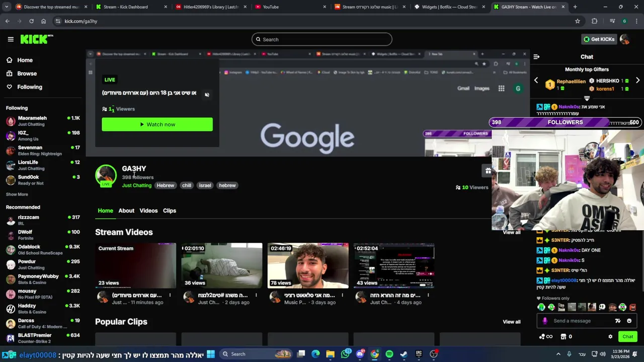The image size is (644, 362).
Task: Show previous top gifter arrow
Action: pos(536,80)
